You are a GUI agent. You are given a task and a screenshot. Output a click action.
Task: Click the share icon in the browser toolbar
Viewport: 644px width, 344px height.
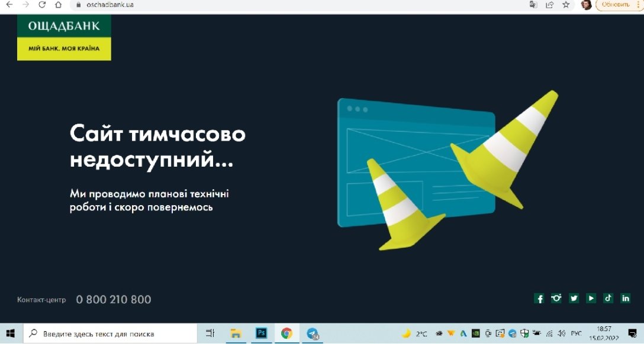click(549, 4)
